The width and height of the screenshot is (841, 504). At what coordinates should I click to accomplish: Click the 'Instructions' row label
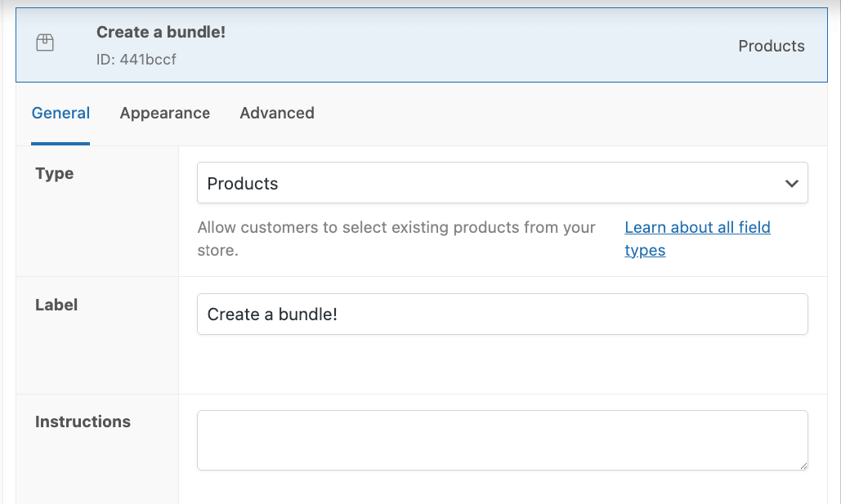83,421
